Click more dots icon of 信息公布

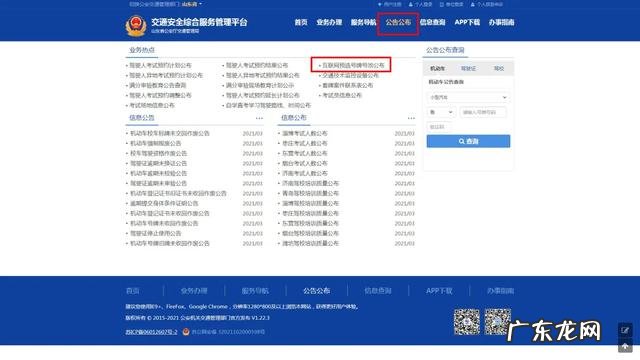[411, 118]
